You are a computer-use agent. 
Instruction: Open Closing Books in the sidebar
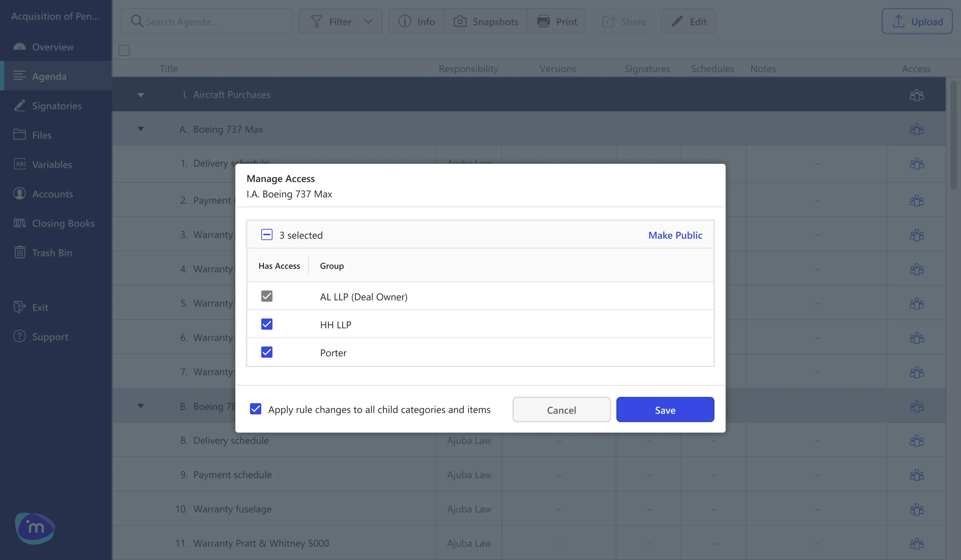56,223
